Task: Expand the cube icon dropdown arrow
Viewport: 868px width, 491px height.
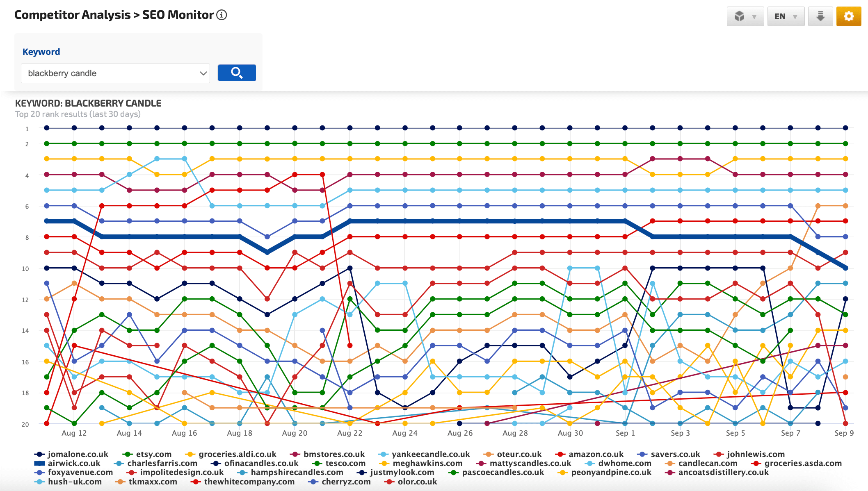Action: (x=754, y=16)
